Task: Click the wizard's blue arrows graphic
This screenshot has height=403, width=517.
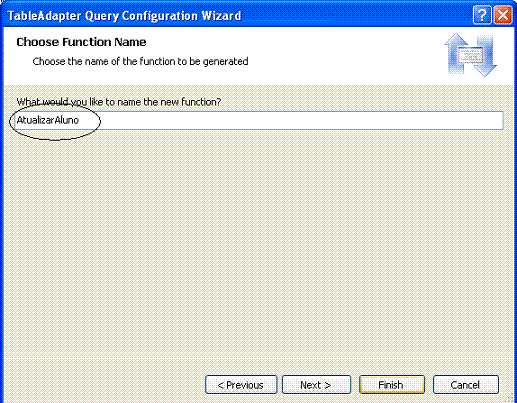Action: [x=471, y=55]
